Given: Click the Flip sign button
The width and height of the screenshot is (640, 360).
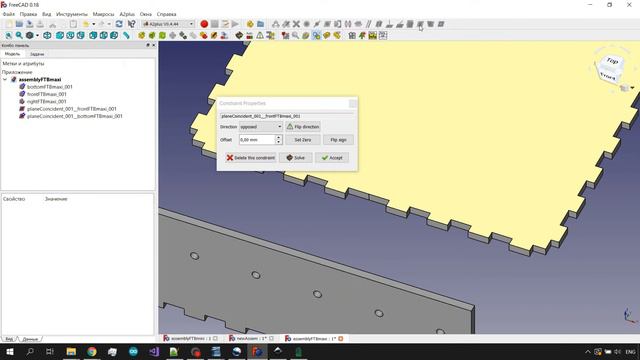Looking at the screenshot, I should (338, 140).
